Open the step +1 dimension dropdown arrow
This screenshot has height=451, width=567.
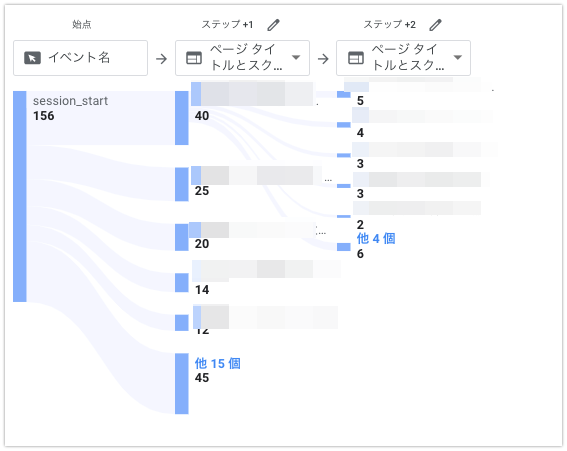pos(296,57)
